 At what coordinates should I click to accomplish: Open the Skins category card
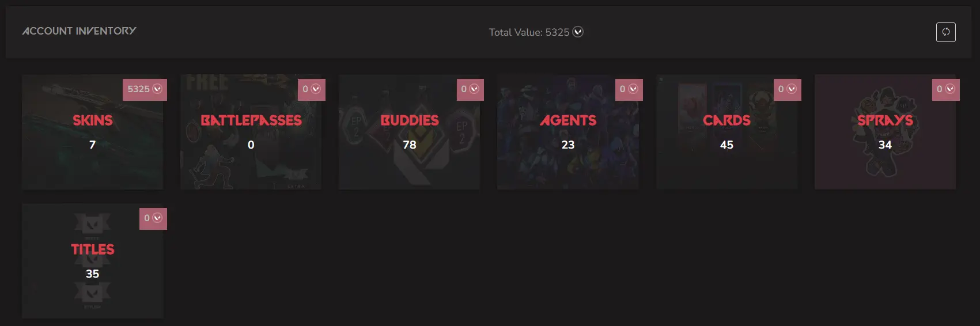[x=92, y=132]
